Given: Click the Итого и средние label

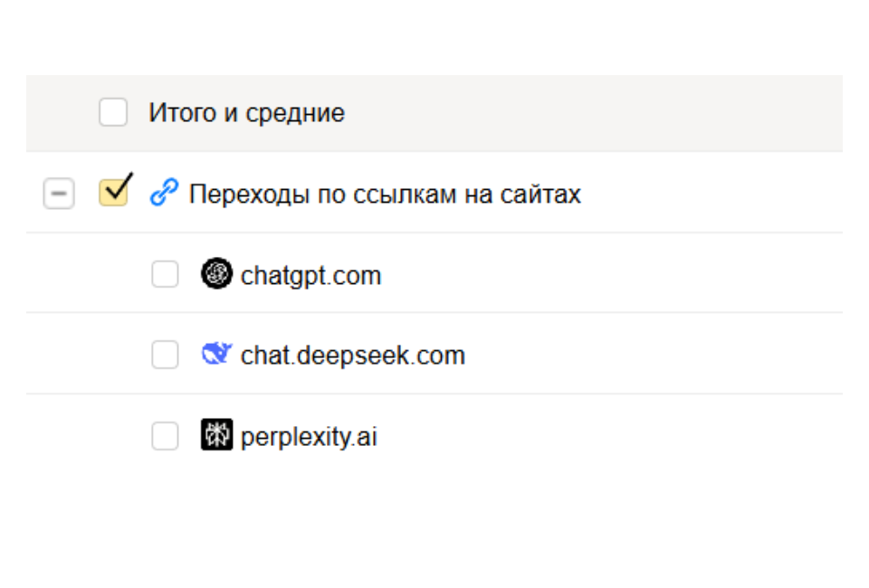Looking at the screenshot, I should [246, 114].
